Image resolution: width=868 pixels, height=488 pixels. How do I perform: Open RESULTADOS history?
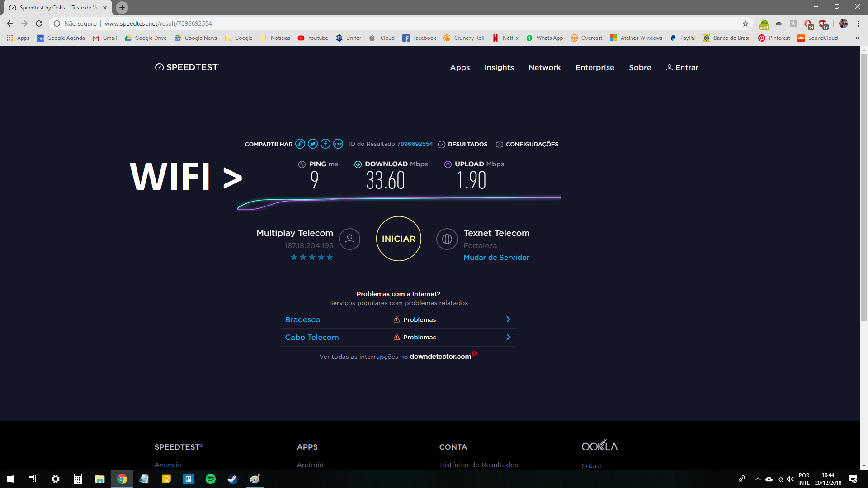click(x=463, y=144)
